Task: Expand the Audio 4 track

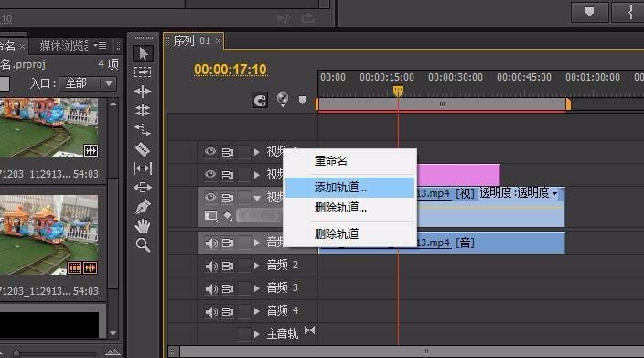Action: click(257, 312)
